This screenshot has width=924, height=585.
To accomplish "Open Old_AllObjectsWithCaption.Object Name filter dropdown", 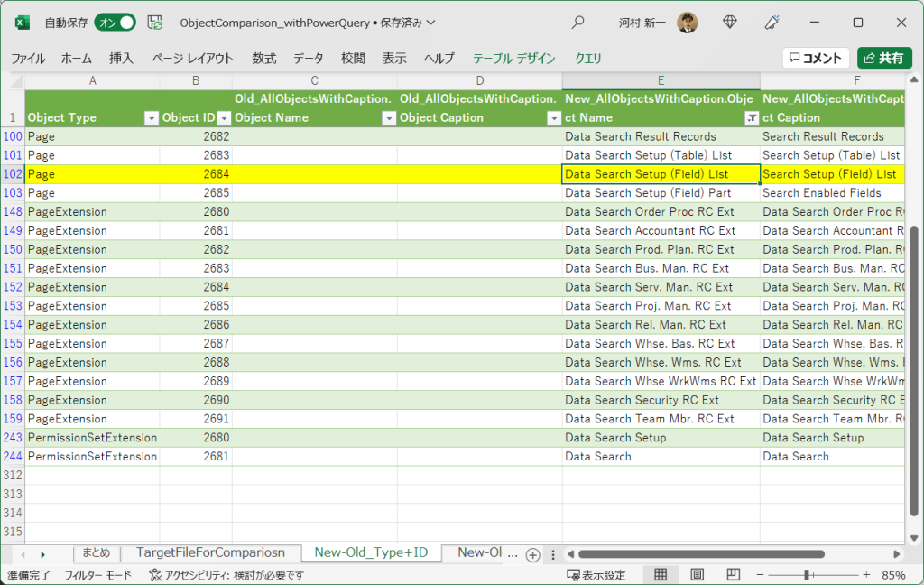I will [389, 118].
